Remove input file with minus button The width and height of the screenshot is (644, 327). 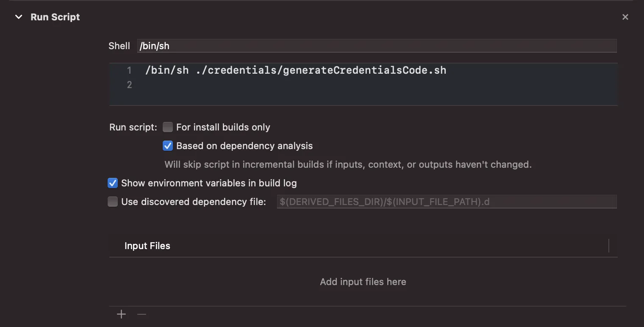click(x=142, y=314)
